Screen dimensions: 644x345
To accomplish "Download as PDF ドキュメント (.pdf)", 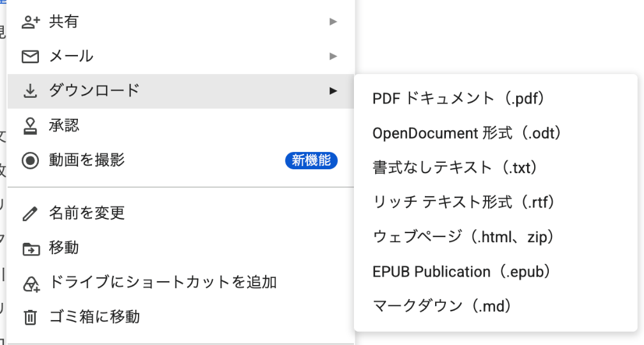I will coord(496,98).
